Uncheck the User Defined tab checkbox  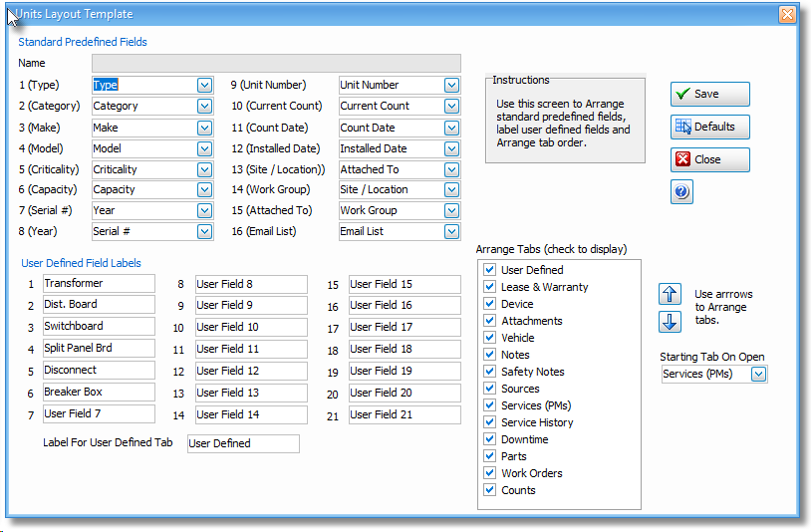[x=489, y=269]
